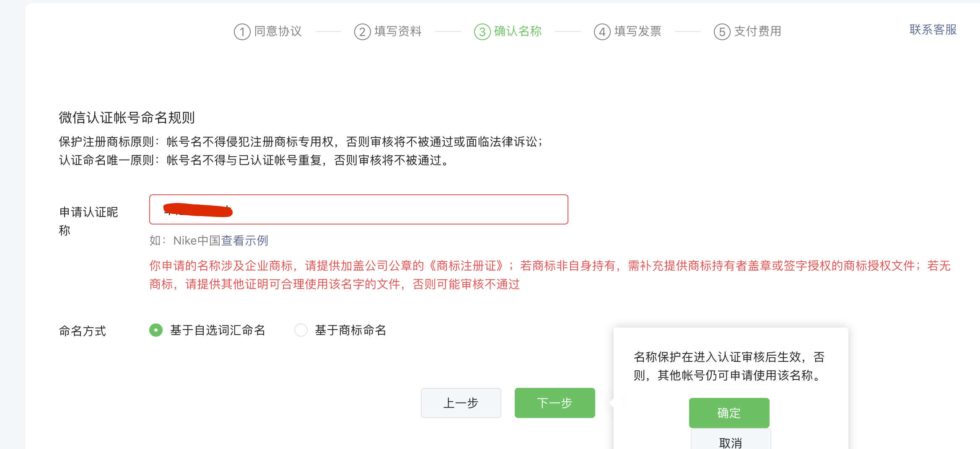Image resolution: width=980 pixels, height=449 pixels.
Task: Click the step 5 circle icon
Action: click(x=722, y=32)
